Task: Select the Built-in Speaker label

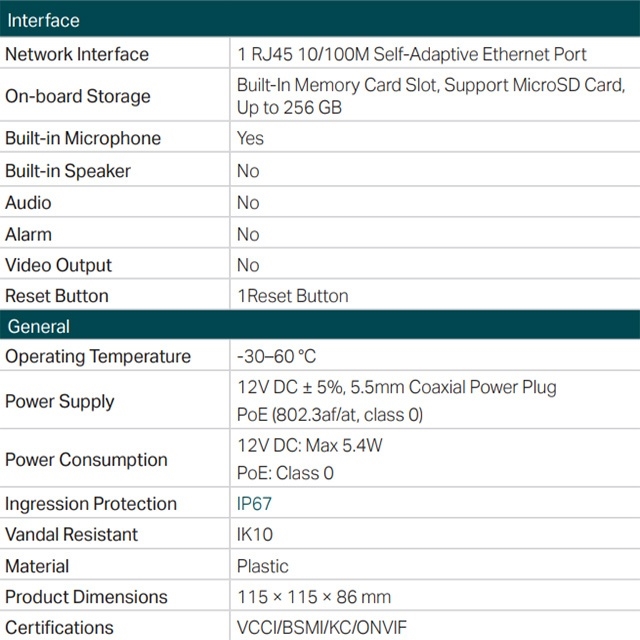Action: click(68, 171)
